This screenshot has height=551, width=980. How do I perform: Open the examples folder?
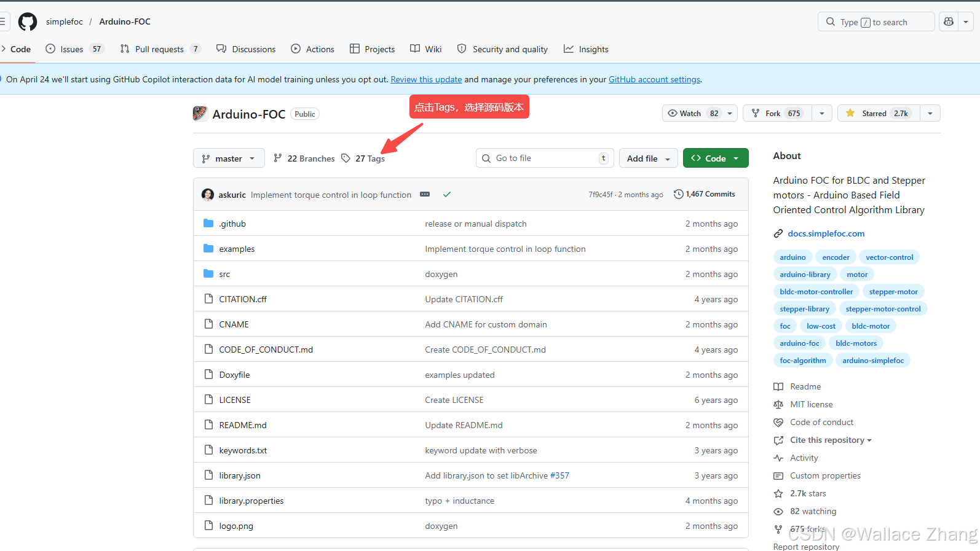(x=237, y=249)
